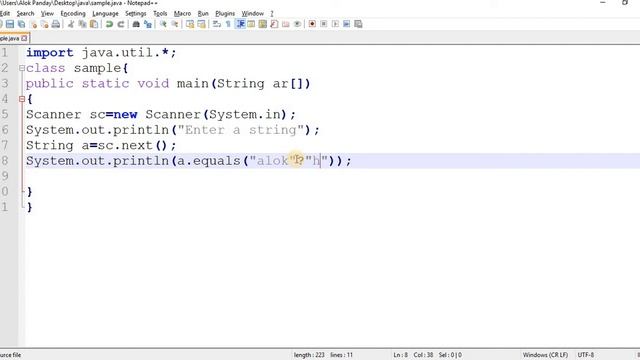
Task: Click the 'import java.util.*;' code line
Action: click(101, 53)
